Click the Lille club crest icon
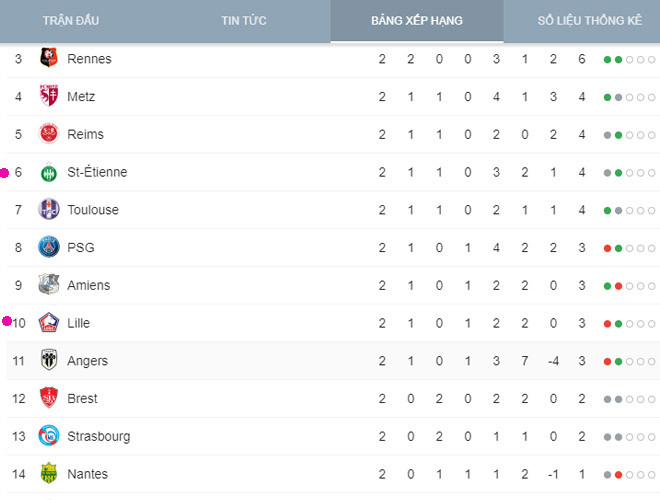The image size is (660, 500). pyautogui.click(x=48, y=323)
